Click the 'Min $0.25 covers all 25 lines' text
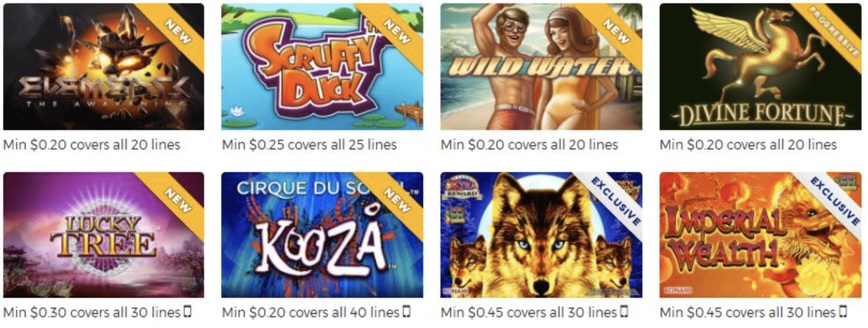This screenshot has height=328, width=868. point(309,145)
